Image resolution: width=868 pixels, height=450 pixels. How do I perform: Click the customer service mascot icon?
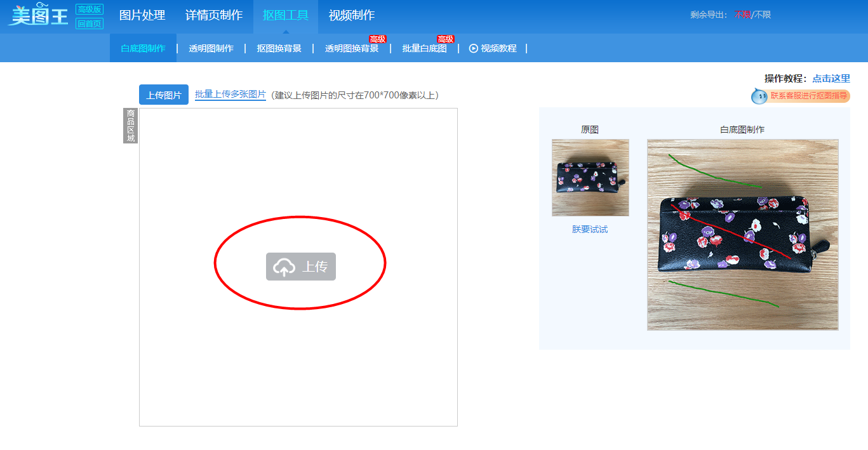click(x=759, y=96)
